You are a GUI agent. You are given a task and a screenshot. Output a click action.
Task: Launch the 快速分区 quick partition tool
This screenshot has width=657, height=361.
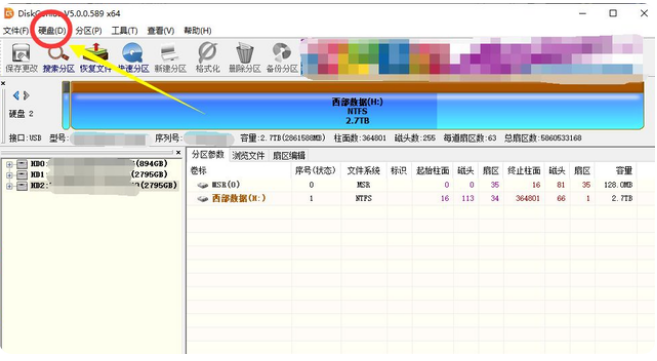tap(133, 58)
